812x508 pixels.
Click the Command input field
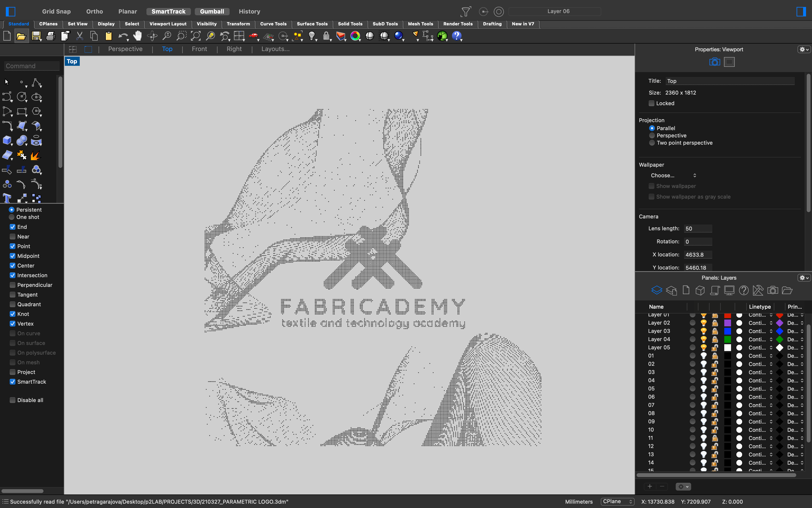tap(32, 66)
